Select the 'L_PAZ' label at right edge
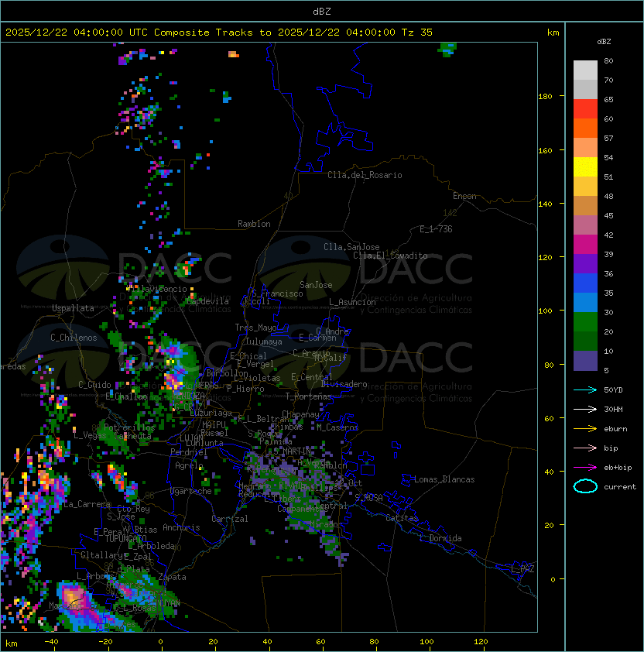 (522, 569)
